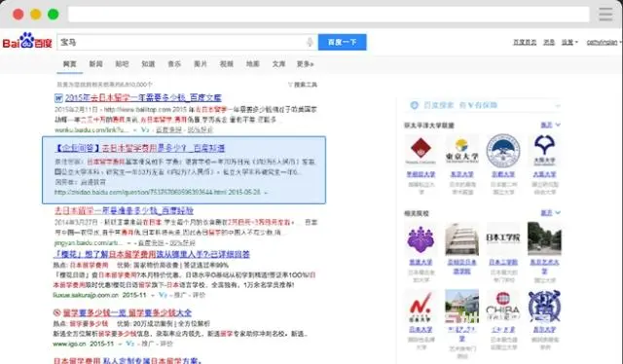Expand the 百度搜索 guarantee bar arrow
The image size is (623, 364).
(x=558, y=106)
